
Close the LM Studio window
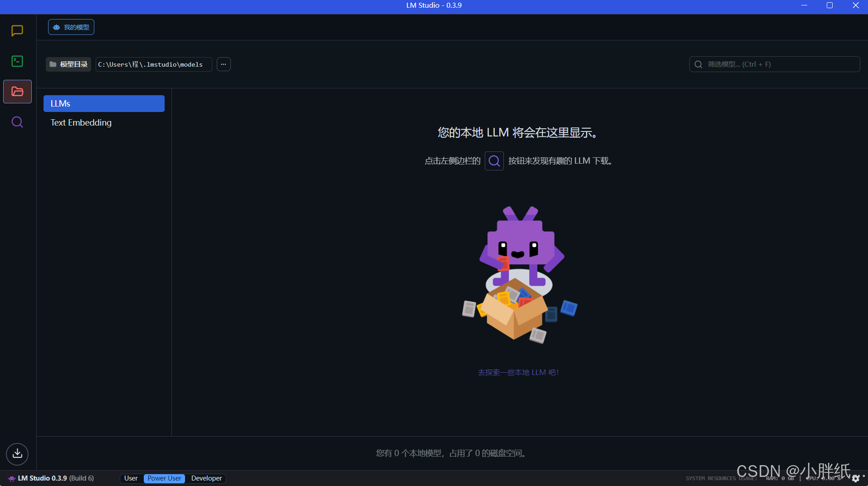pyautogui.click(x=856, y=5)
